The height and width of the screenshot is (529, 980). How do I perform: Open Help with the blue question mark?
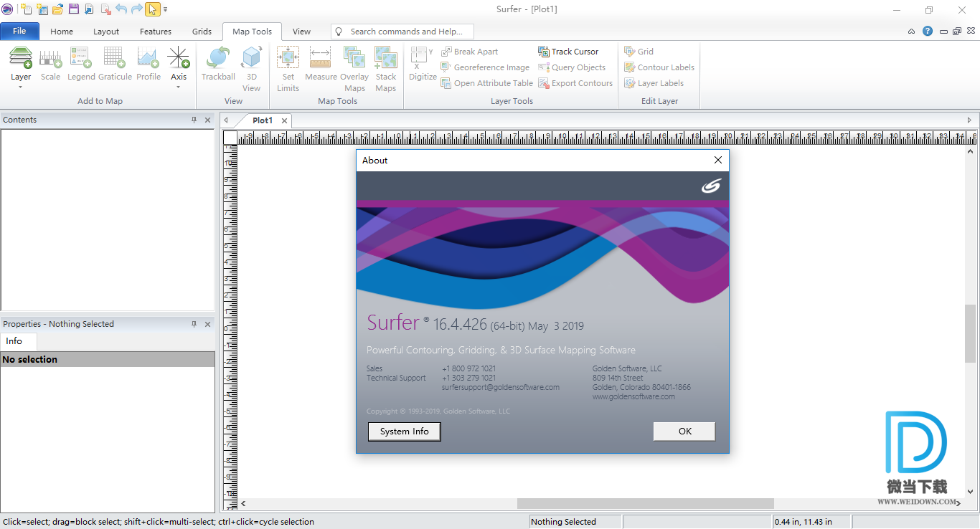point(927,32)
